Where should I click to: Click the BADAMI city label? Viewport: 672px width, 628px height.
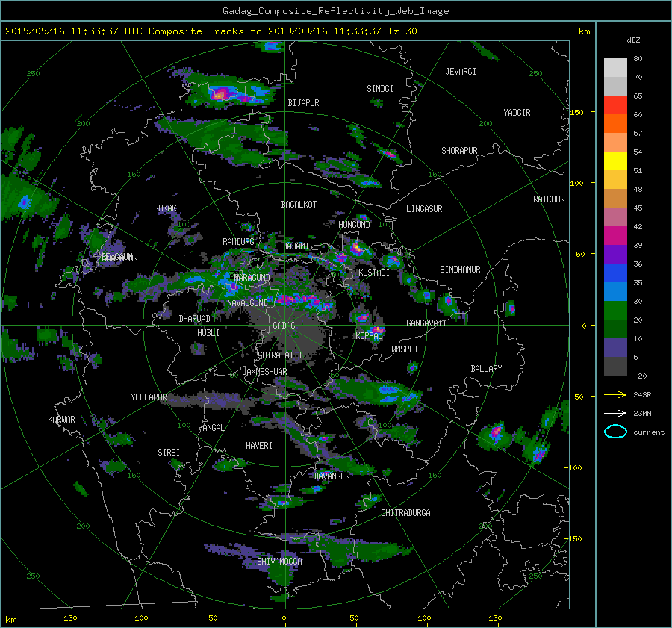pos(296,246)
